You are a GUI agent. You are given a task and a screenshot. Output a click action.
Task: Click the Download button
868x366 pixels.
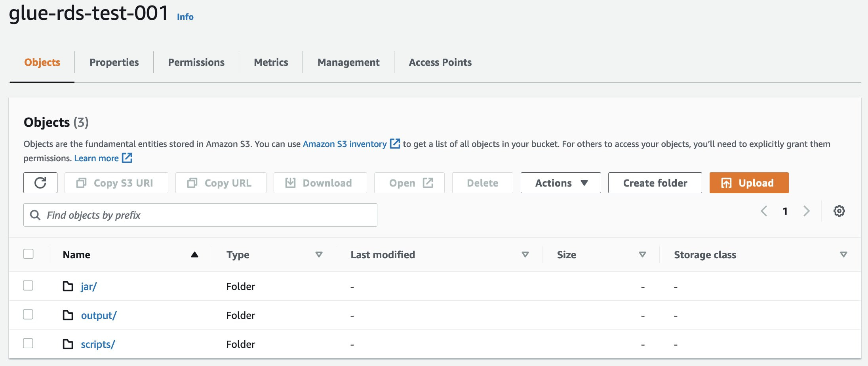click(x=320, y=183)
